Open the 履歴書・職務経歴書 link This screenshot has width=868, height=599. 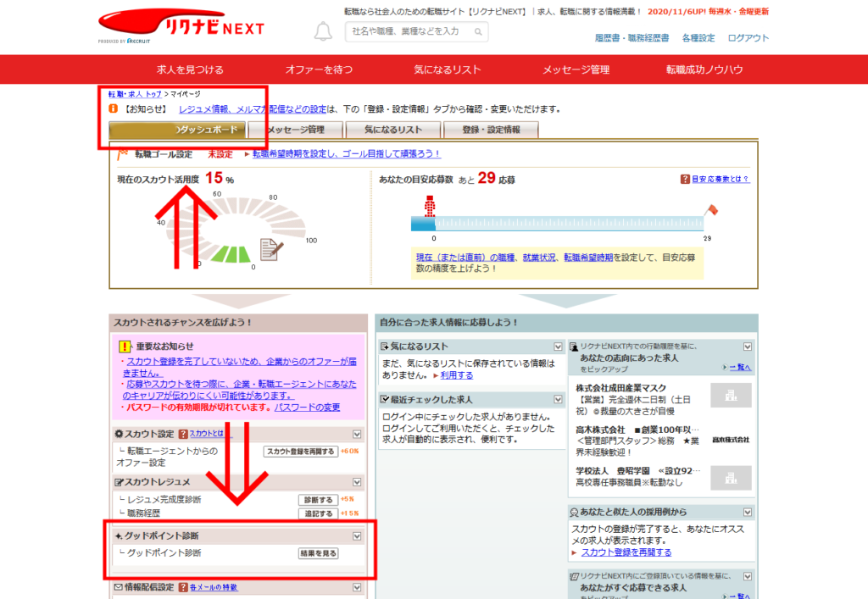[632, 37]
